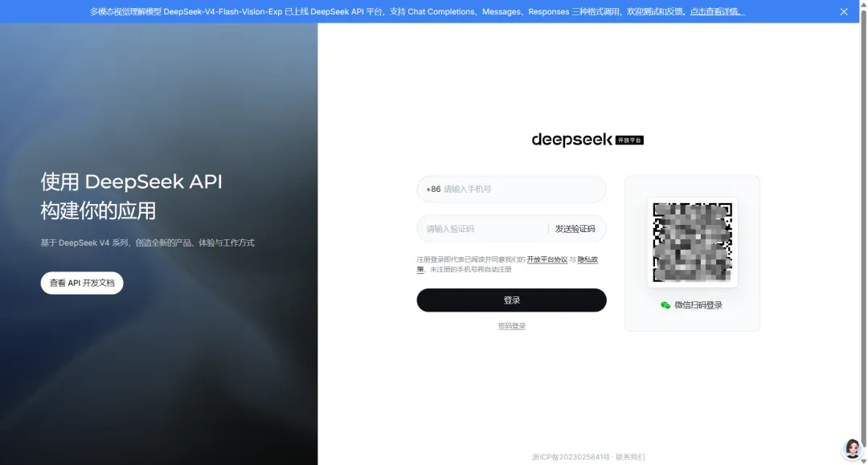This screenshot has height=465, width=868.
Task: Click the green WeChat icon
Action: coord(665,305)
